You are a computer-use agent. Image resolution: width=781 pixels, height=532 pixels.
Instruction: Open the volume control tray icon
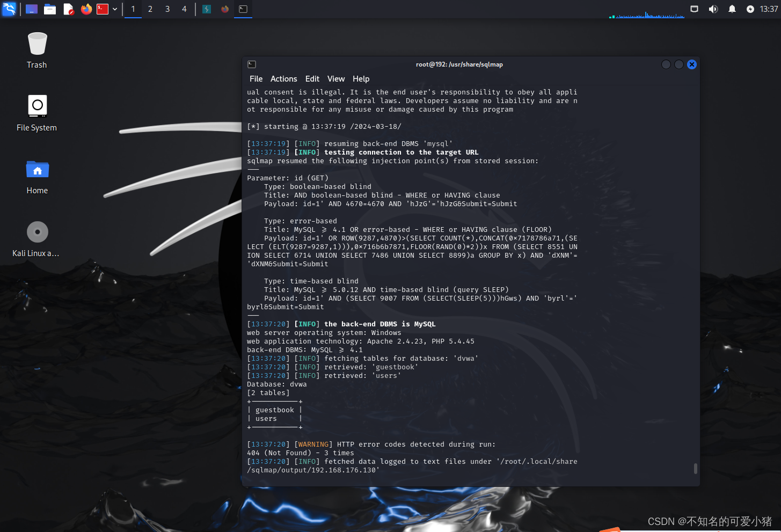point(713,9)
